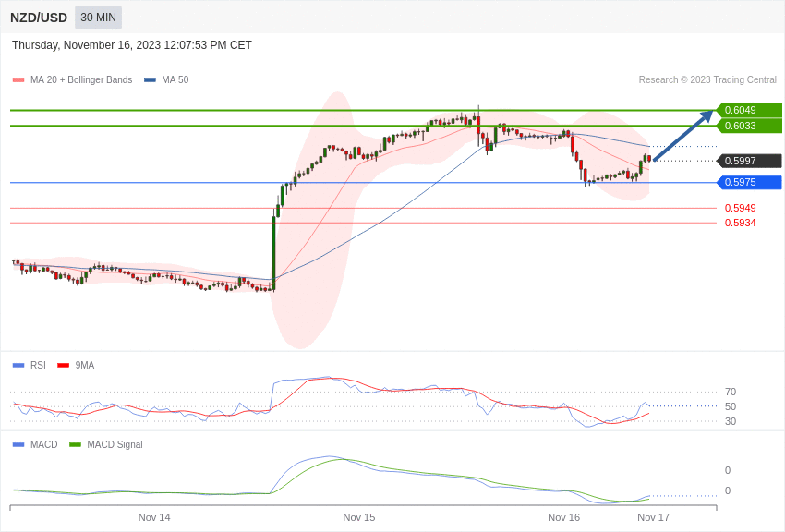This screenshot has width=785, height=532.
Task: Click the RSI 30 level label
Action: (x=731, y=421)
